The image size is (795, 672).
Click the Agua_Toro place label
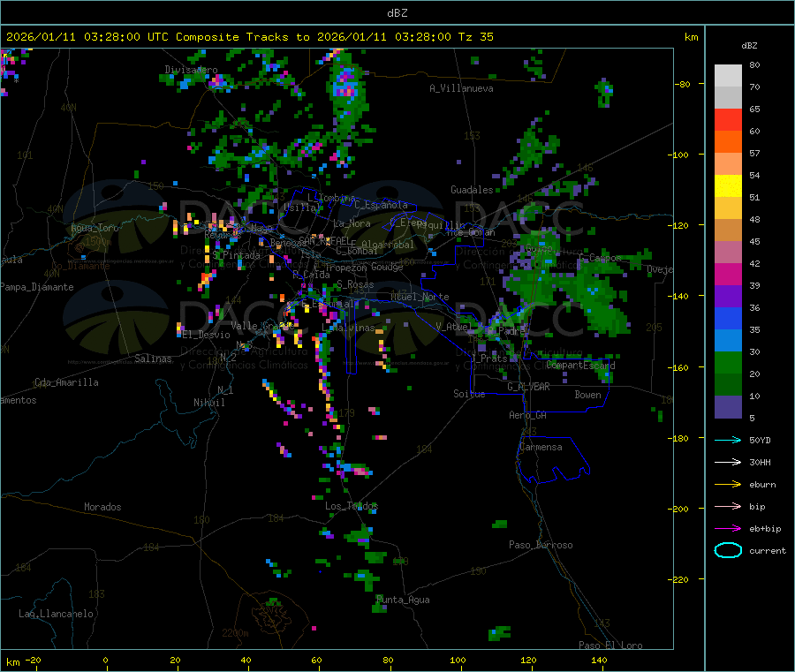(95, 228)
